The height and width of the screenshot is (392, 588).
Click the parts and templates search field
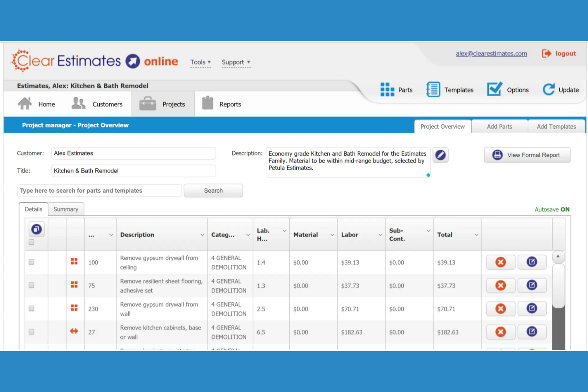[x=99, y=191]
